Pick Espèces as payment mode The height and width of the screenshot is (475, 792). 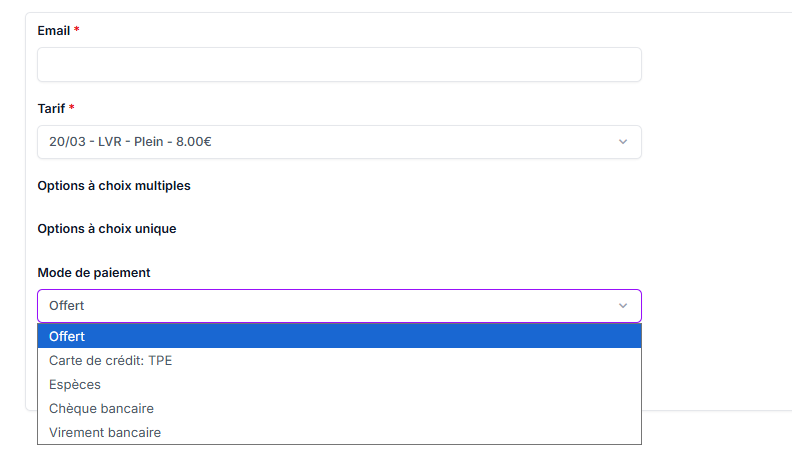[x=75, y=384]
